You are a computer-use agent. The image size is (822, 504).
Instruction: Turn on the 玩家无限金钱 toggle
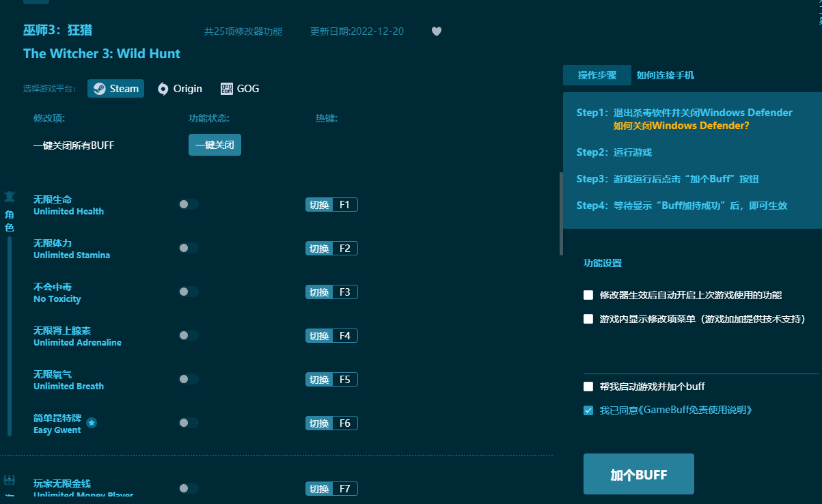pos(189,488)
